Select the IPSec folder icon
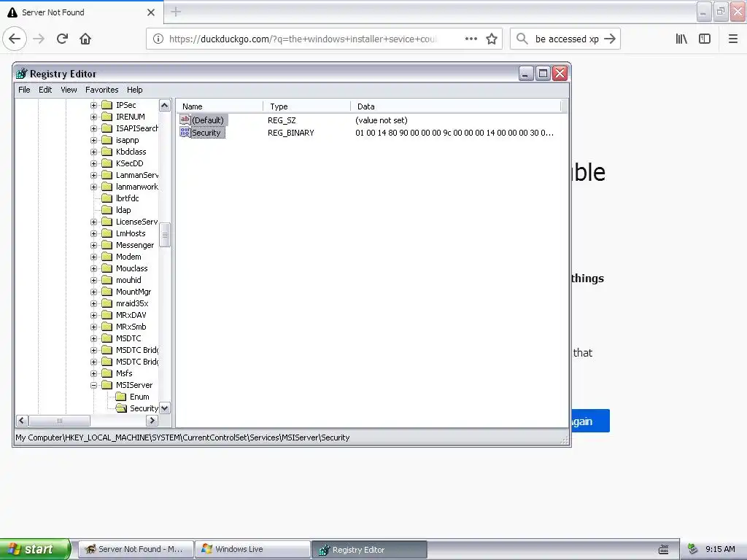This screenshot has height=560, width=747. point(107,105)
